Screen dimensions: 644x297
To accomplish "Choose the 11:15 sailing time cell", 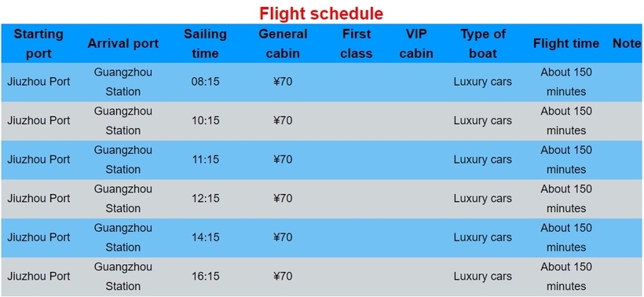I will (205, 159).
